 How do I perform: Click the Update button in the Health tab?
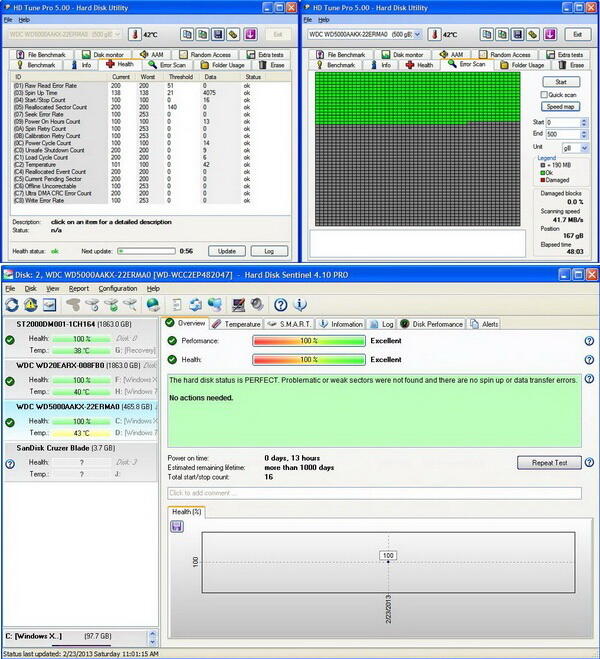coord(227,251)
